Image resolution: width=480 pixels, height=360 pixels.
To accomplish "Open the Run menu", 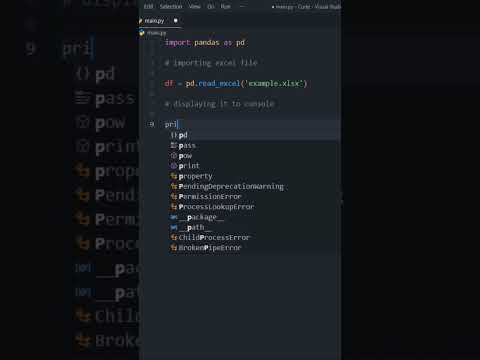I will (225, 6).
